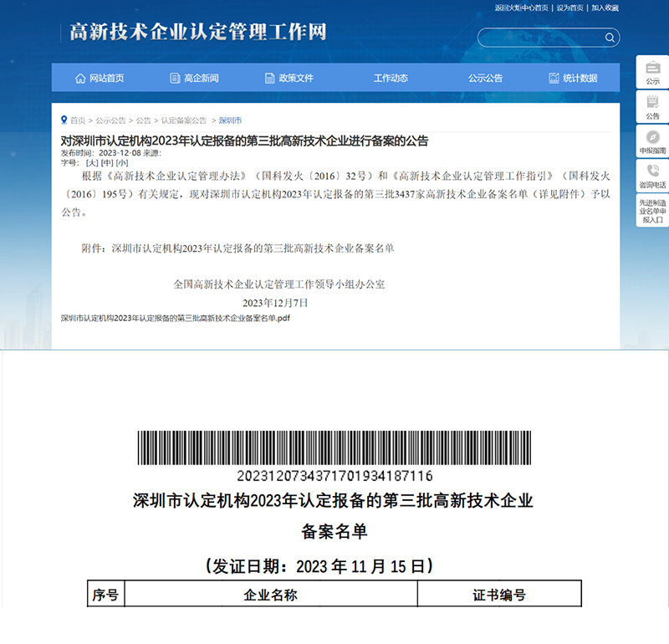Open the 公示公告 navigation menu item
Viewport: 669px width, 644px height.
(487, 77)
